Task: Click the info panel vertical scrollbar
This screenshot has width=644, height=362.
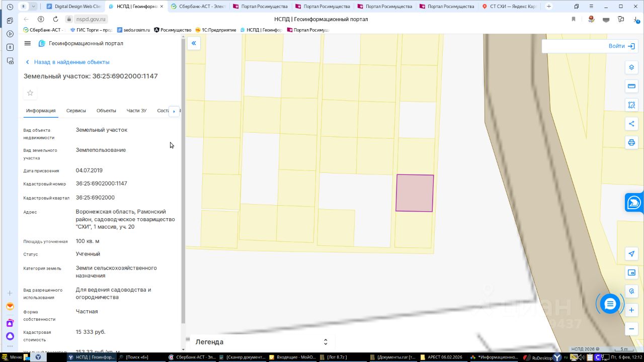Action: 183,181
